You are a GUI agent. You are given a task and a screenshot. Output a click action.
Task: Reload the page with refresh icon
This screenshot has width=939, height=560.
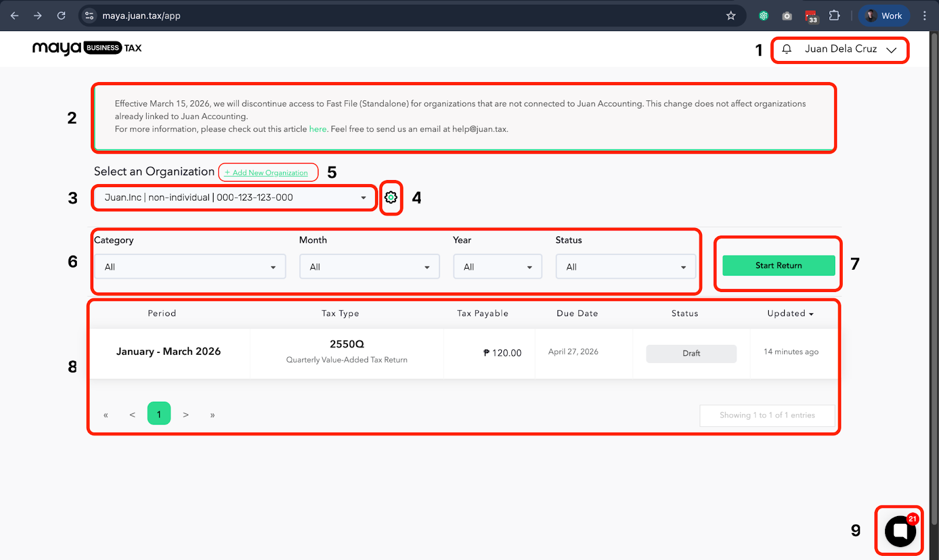coord(61,16)
